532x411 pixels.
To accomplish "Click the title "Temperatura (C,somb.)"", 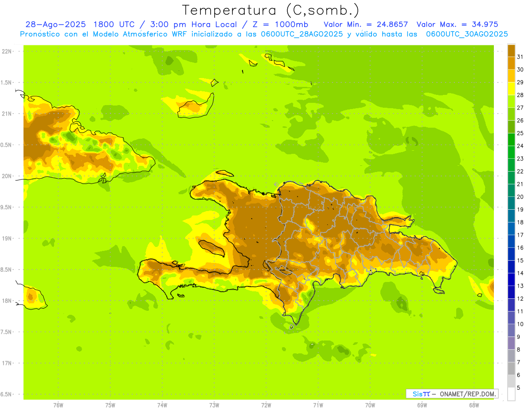I will click(x=271, y=10).
